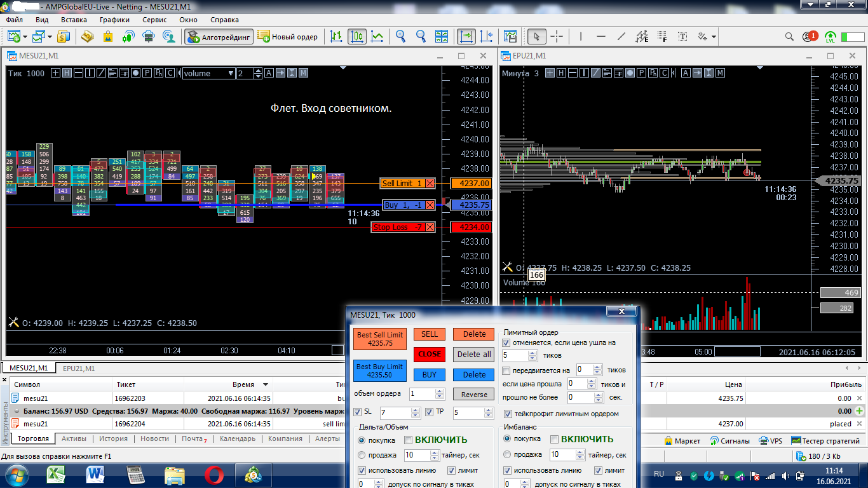Screen dimensions: 868x488
Task: Switch to the История tab in toolbox
Action: pyautogui.click(x=113, y=438)
